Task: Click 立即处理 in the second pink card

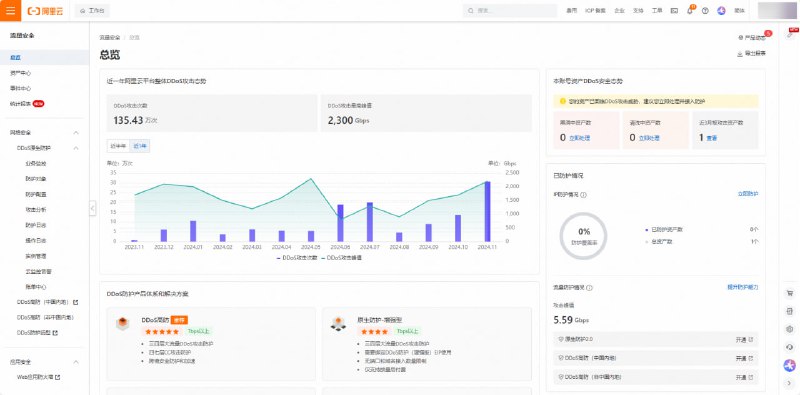Action: click(x=649, y=138)
